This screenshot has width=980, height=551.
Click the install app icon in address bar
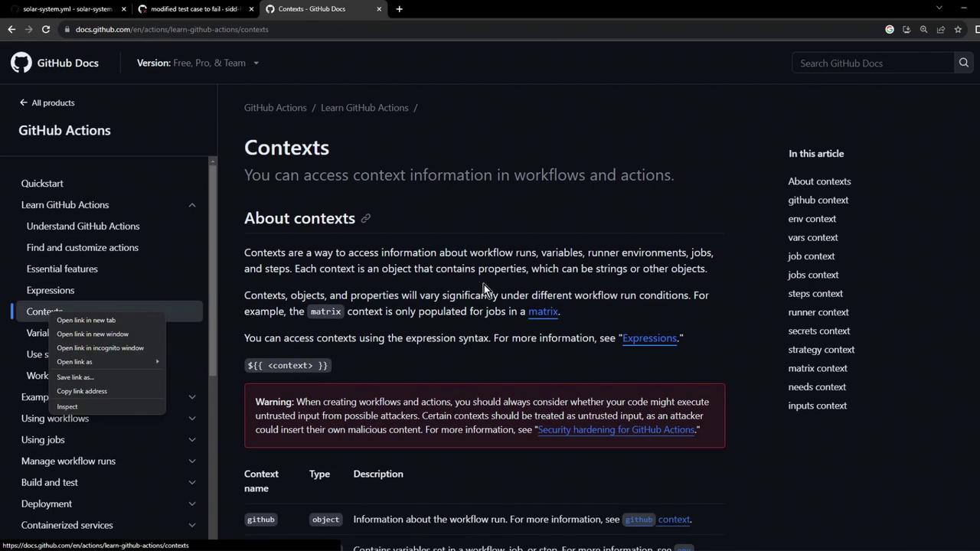click(x=906, y=29)
